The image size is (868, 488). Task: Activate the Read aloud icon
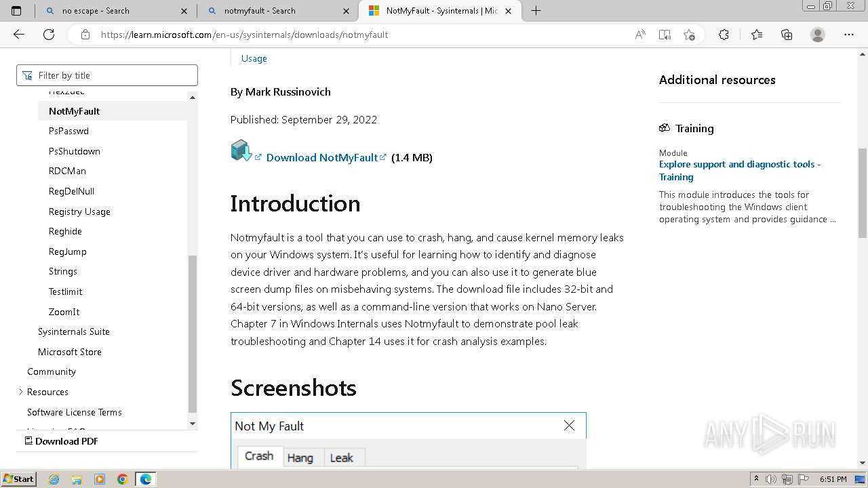(x=639, y=35)
